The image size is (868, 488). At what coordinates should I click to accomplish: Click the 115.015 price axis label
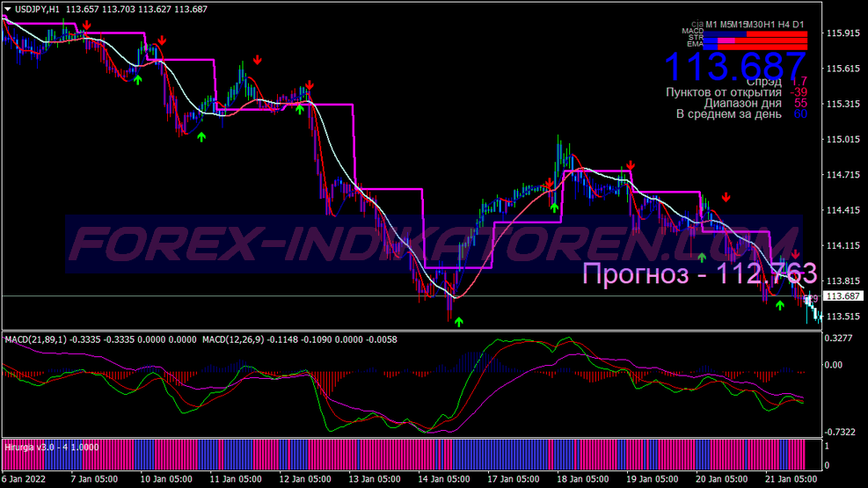(842, 140)
